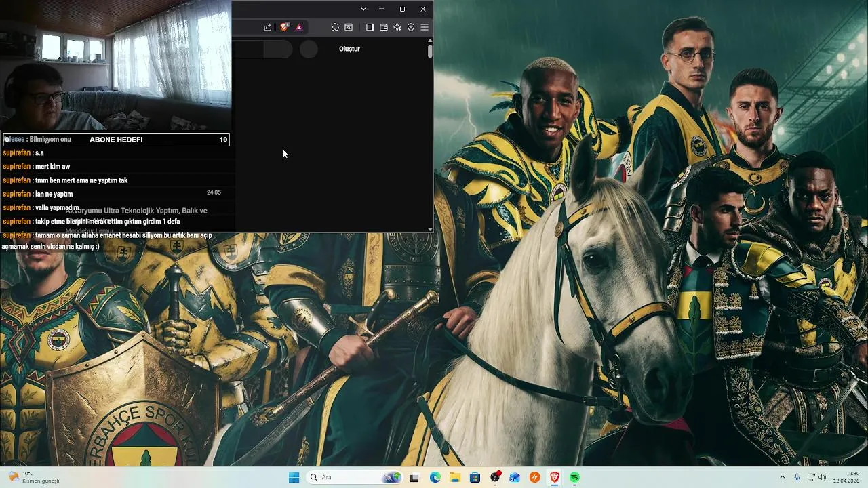Viewport: 868px width, 488px height.
Task: Switch to OBS Studio in taskbar
Action: click(x=495, y=477)
